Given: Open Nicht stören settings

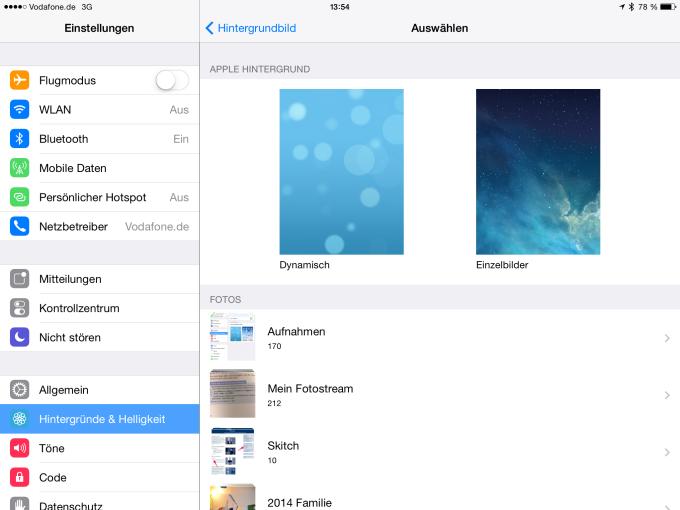Looking at the screenshot, I should [100, 337].
